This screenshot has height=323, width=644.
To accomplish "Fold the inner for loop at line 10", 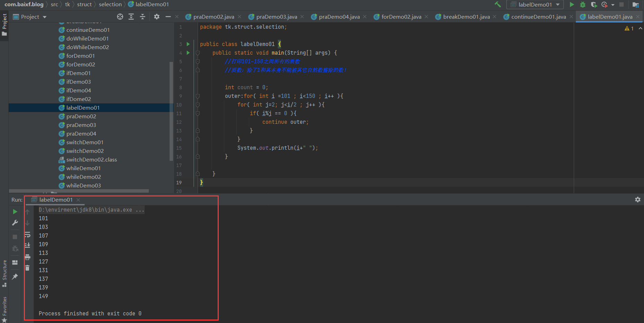I will pos(198,105).
